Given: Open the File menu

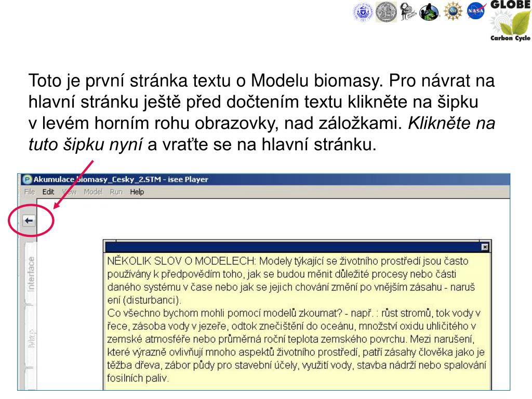Looking at the screenshot, I should [30, 192].
